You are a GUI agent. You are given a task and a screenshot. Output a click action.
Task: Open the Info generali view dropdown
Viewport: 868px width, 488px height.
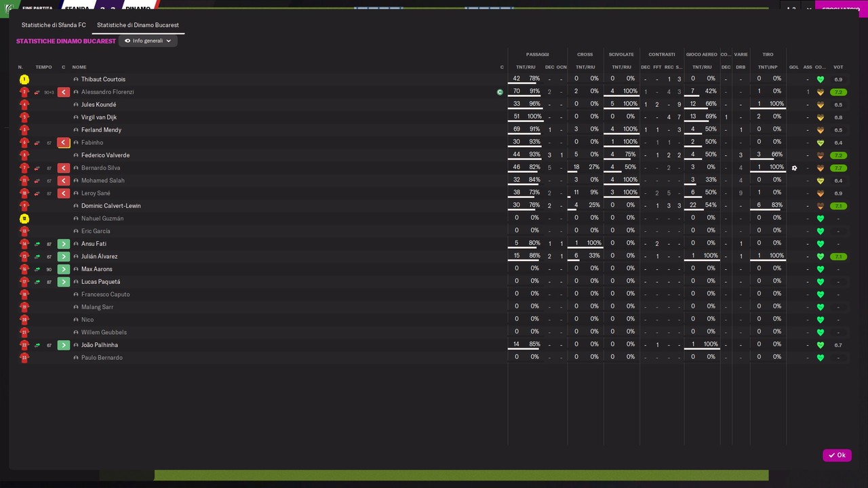click(148, 41)
